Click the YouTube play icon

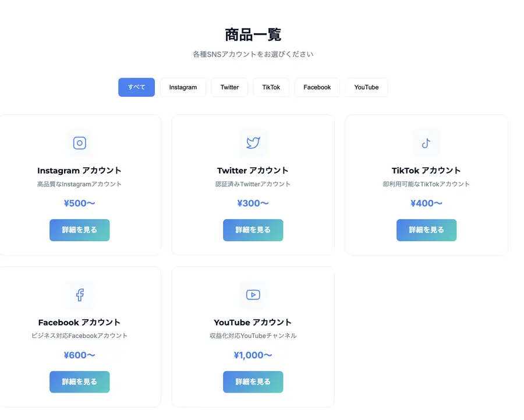coord(253,295)
